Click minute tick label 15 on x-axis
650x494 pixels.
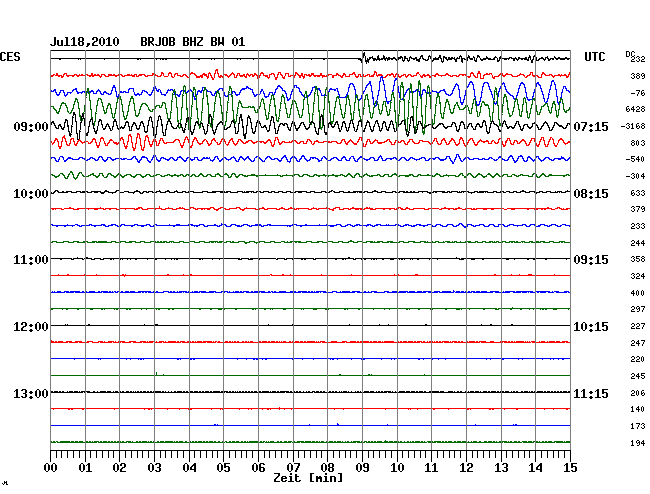[x=570, y=468]
